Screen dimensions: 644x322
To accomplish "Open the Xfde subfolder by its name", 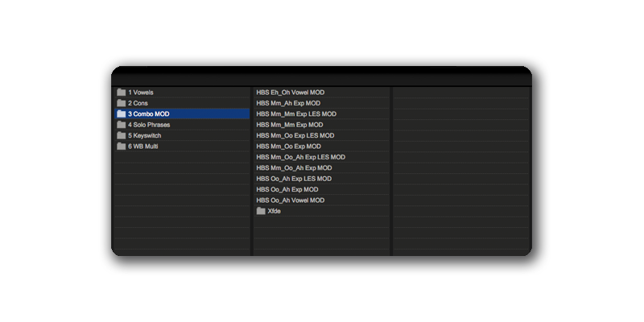I will coord(275,211).
